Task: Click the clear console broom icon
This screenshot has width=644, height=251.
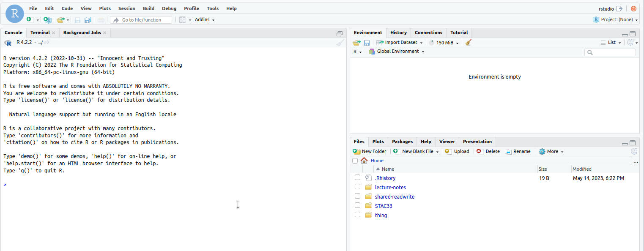Action: pyautogui.click(x=340, y=42)
